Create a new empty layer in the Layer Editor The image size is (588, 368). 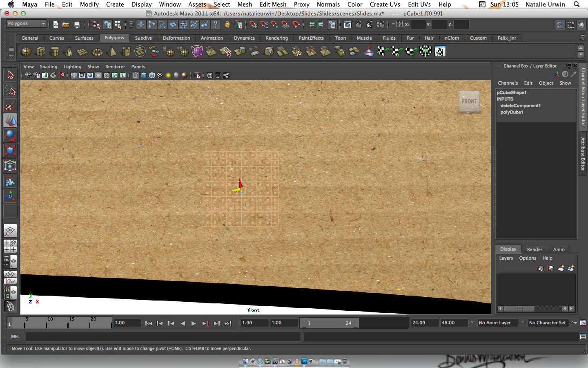(x=561, y=268)
